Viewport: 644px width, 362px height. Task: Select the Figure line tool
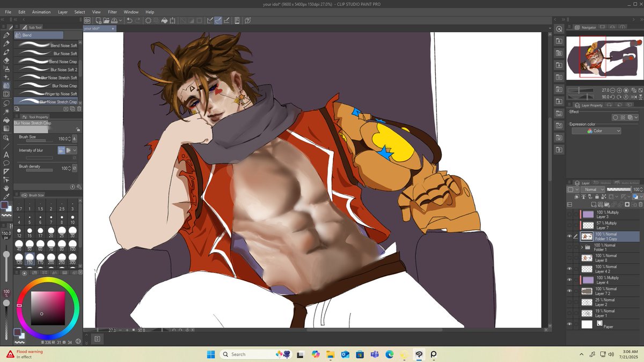[x=6, y=146]
